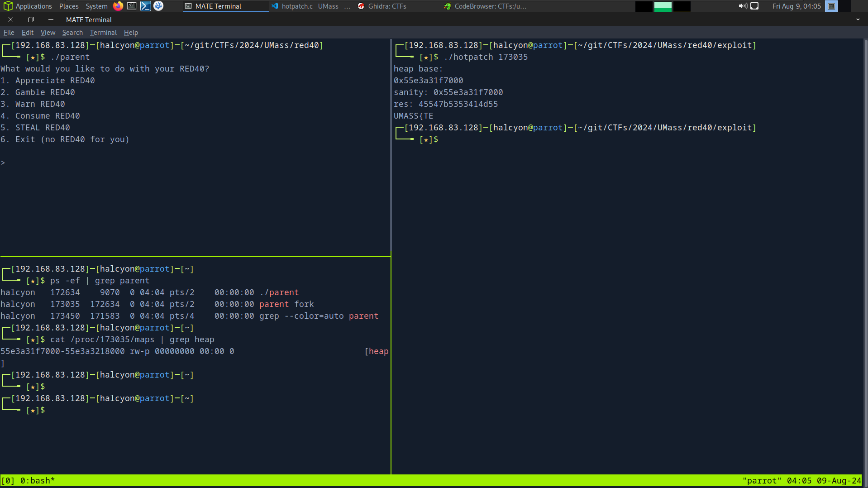This screenshot has height=488, width=868.
Task: Expand the chevron dropdown at title bar right
Action: pos(858,19)
